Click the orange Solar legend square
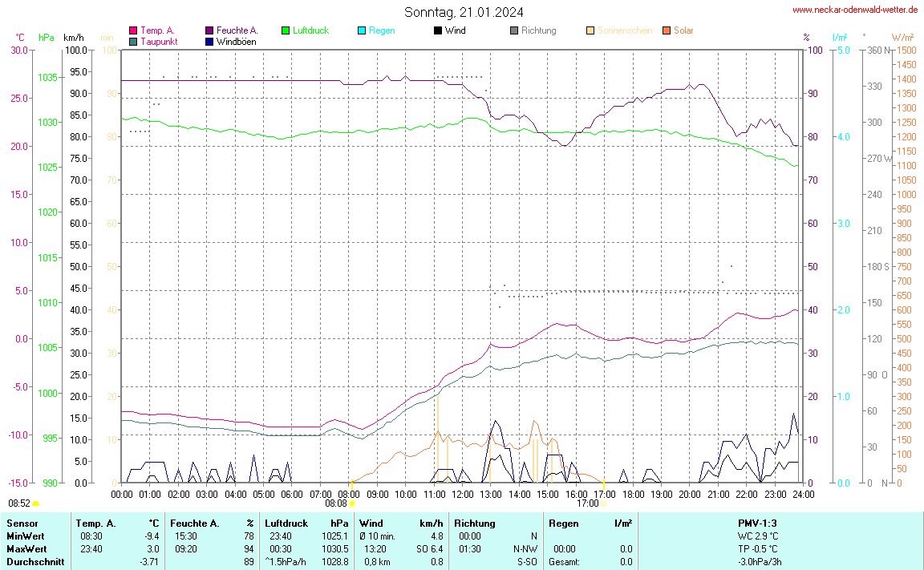 pos(667,30)
